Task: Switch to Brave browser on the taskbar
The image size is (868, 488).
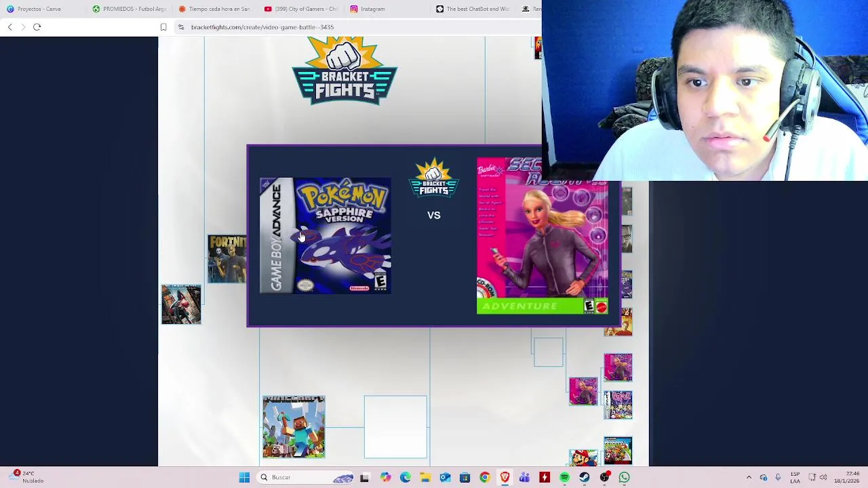Action: [x=505, y=477]
